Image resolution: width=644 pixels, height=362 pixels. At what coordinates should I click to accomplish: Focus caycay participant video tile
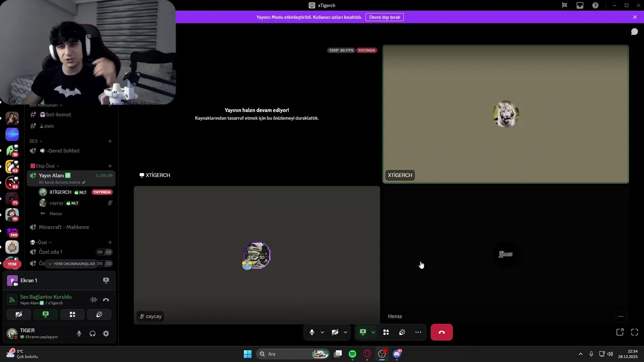tap(257, 255)
